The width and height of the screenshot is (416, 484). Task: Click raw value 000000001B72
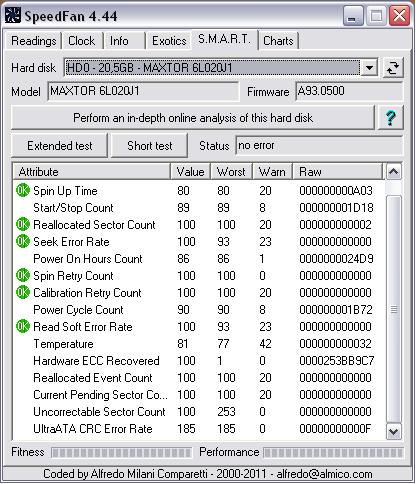pos(336,310)
